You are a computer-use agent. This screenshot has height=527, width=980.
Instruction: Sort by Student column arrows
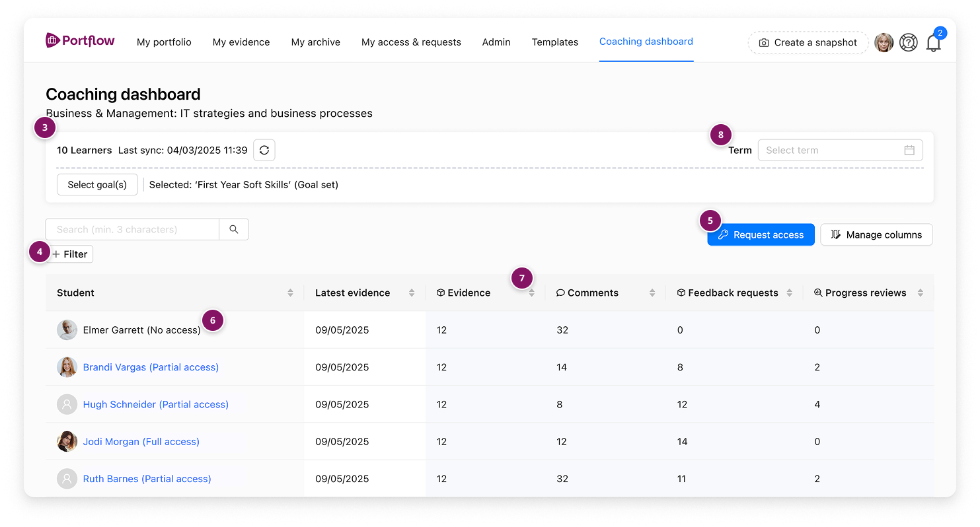[x=290, y=293]
